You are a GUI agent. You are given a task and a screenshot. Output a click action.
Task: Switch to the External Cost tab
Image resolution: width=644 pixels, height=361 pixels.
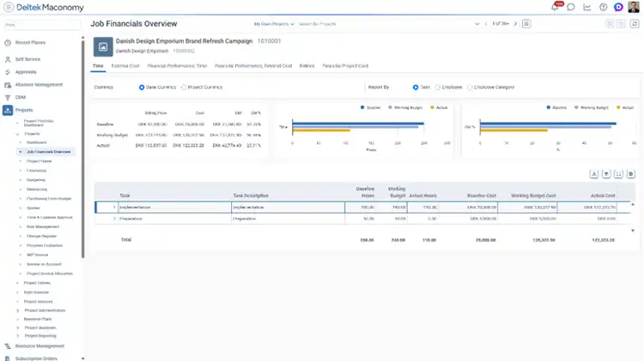(125, 66)
